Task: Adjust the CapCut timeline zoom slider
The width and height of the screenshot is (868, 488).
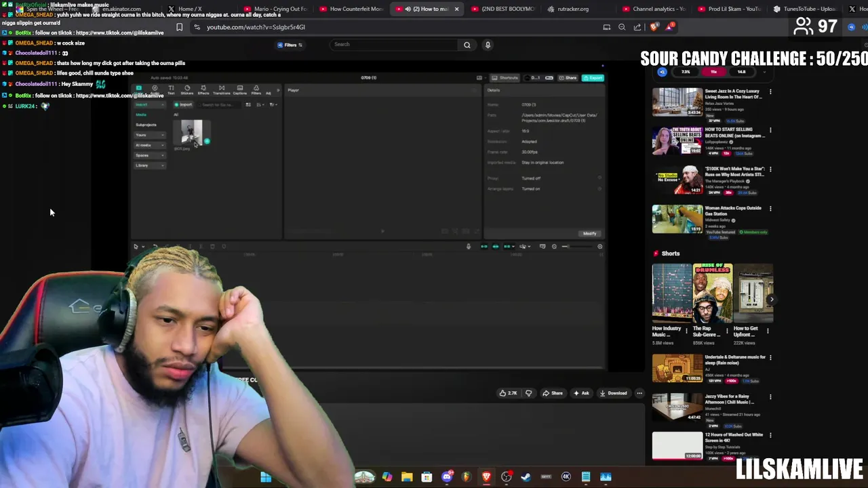Action: point(576,247)
